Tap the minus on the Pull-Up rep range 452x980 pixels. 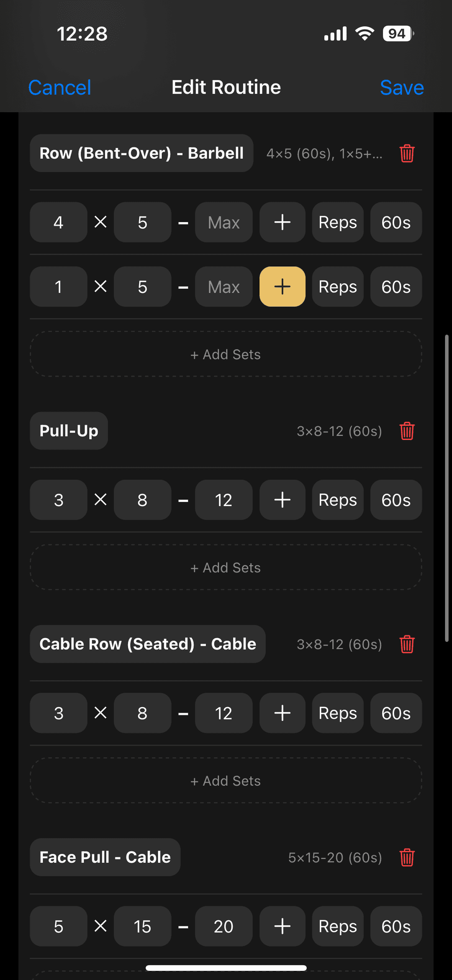tap(183, 499)
